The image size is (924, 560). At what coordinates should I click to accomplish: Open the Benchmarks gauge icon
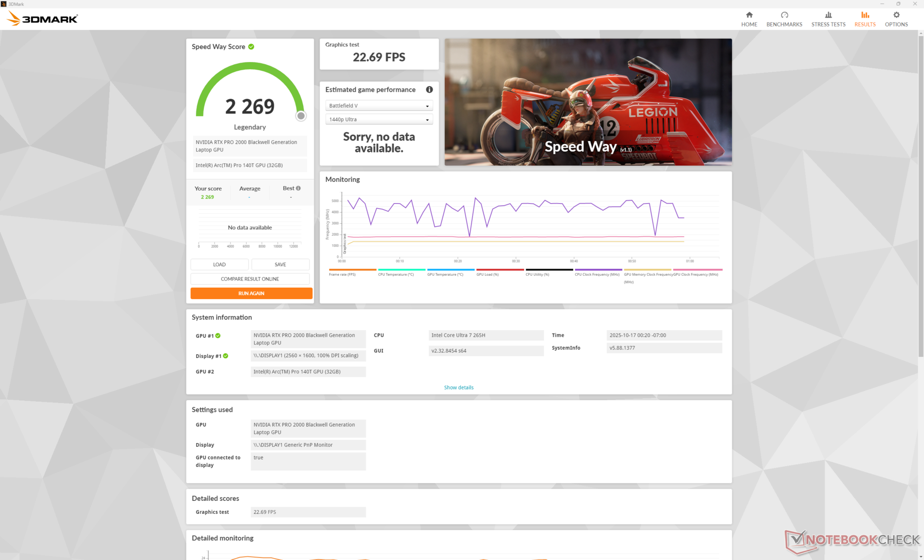tap(784, 15)
